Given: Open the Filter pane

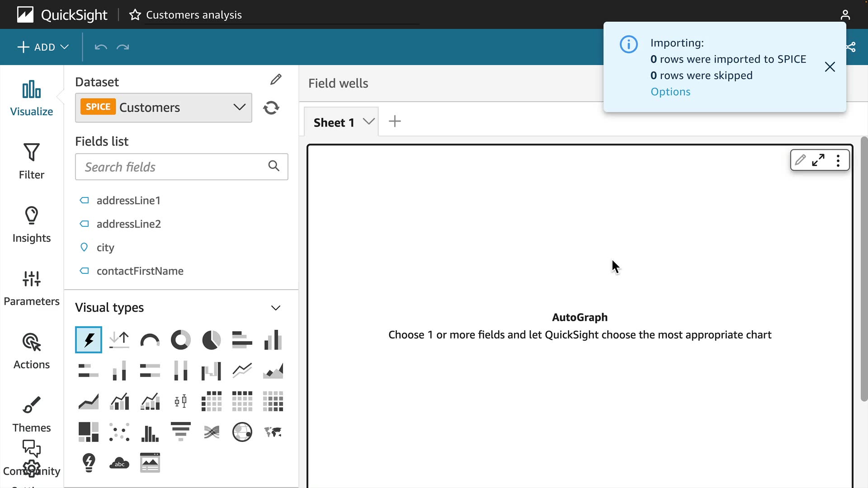Looking at the screenshot, I should pos(32,161).
